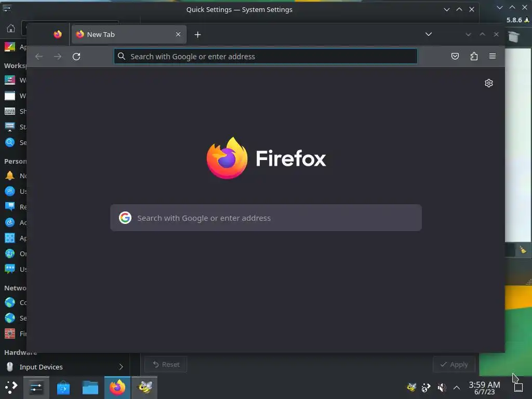532x399 pixels.
Task: Expand the list all tabs dropdown
Action: pyautogui.click(x=429, y=34)
